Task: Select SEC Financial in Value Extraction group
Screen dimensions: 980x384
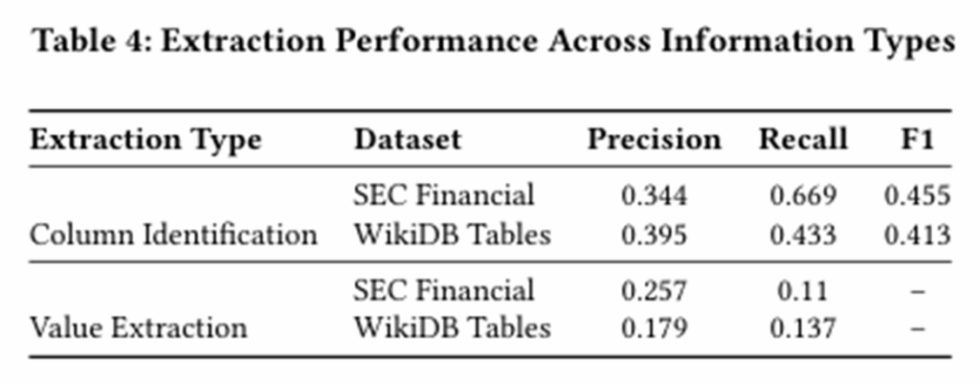Action: point(443,290)
